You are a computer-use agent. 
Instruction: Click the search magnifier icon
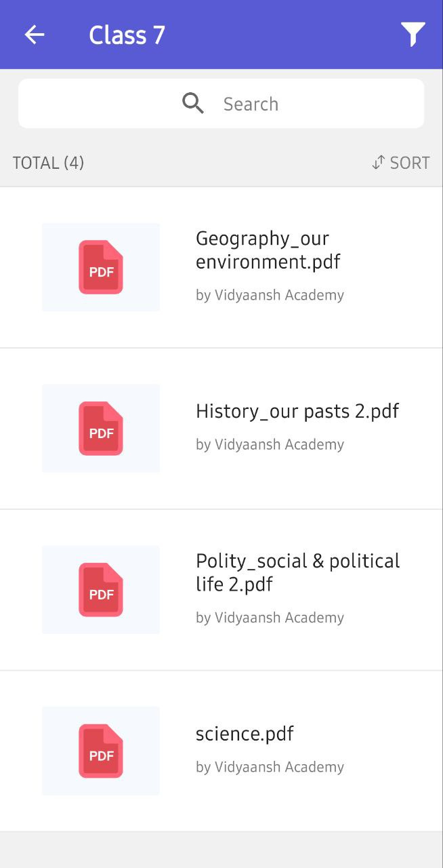(193, 104)
